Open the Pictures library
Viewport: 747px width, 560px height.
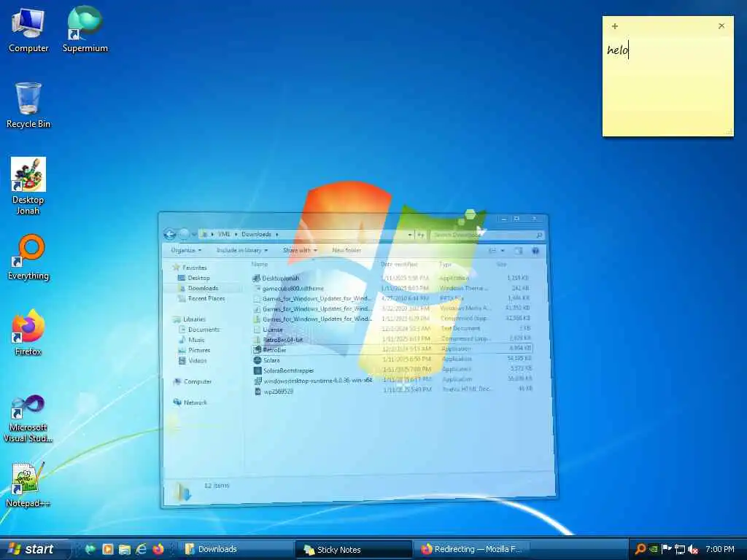point(194,350)
